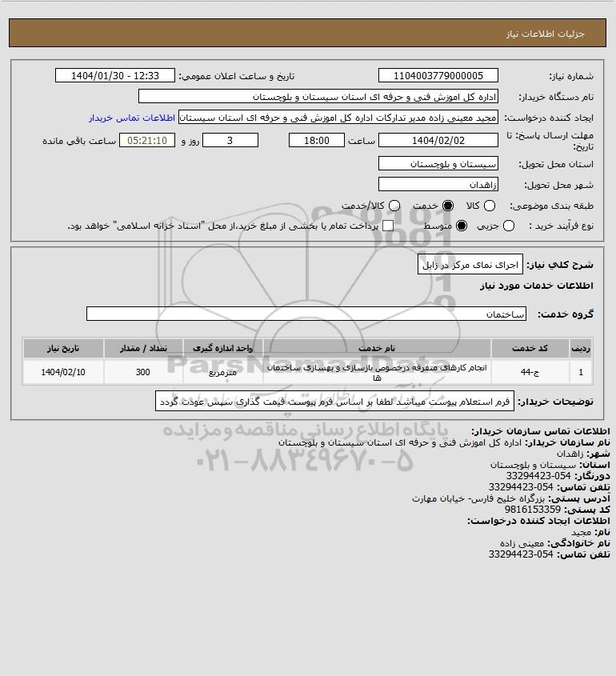The image size is (616, 676).
Task: Click the service group field ساختمان
Action: [x=306, y=314]
